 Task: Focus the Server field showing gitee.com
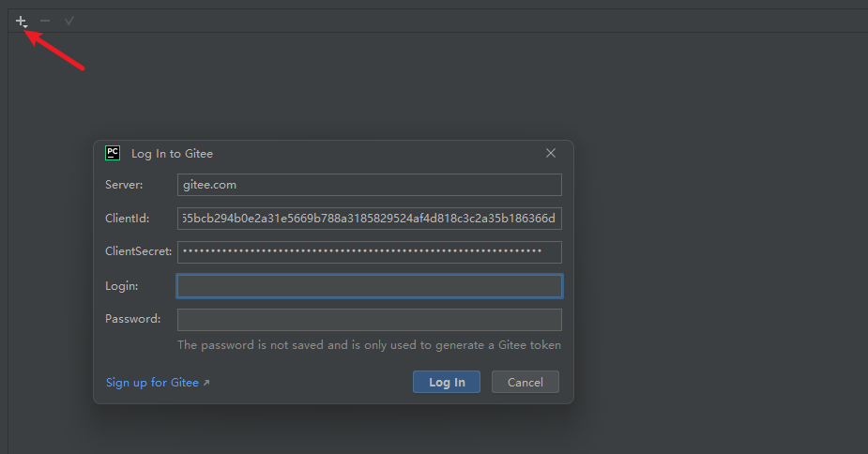click(369, 185)
